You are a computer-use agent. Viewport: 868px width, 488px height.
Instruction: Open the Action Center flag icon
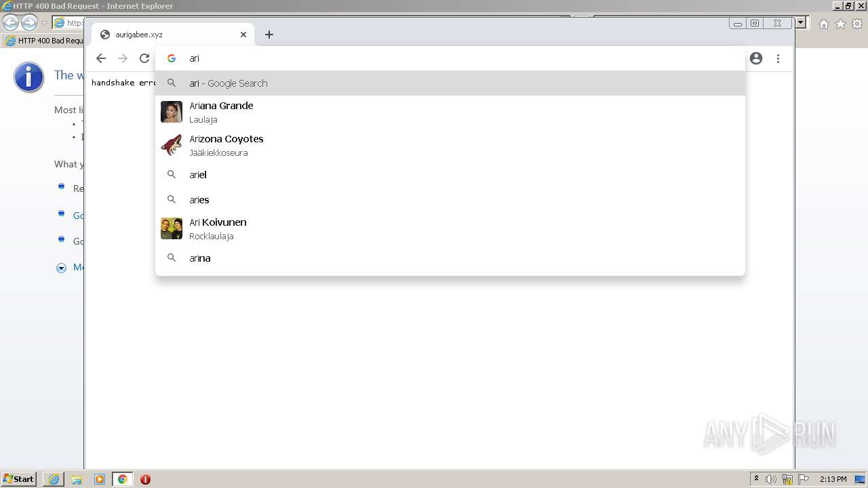(804, 479)
